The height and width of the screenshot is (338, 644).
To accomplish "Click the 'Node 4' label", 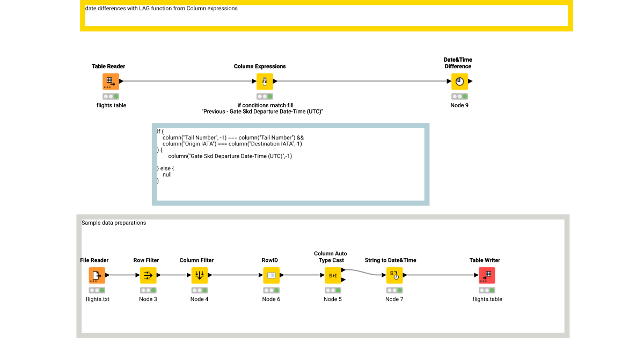I will pyautogui.click(x=199, y=299).
